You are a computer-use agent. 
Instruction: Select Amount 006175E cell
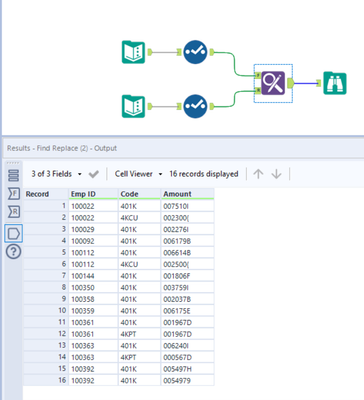(187, 311)
